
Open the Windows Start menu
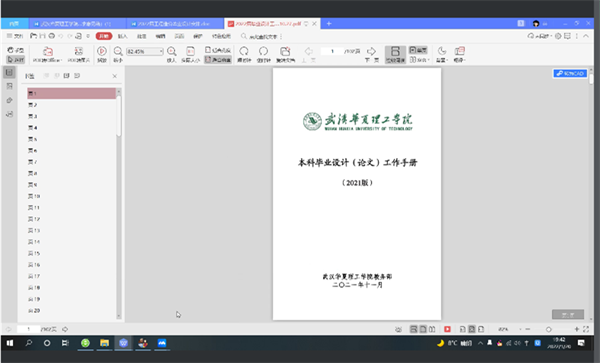(x=10, y=343)
